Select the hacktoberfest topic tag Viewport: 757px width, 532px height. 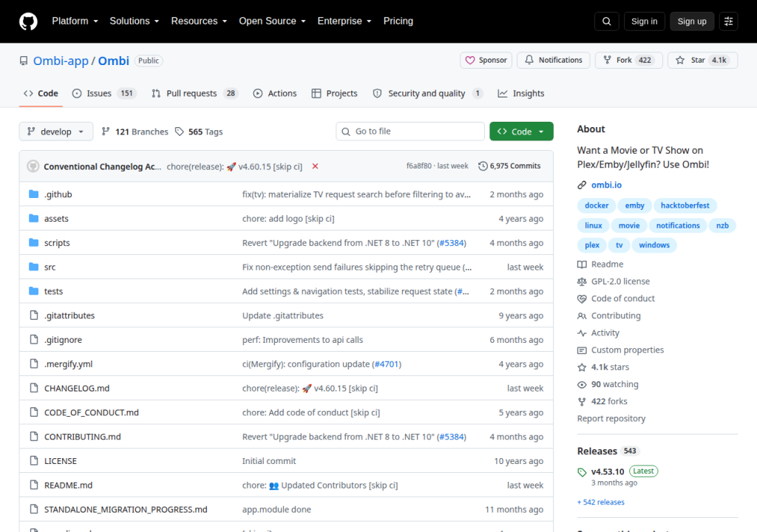pyautogui.click(x=685, y=205)
